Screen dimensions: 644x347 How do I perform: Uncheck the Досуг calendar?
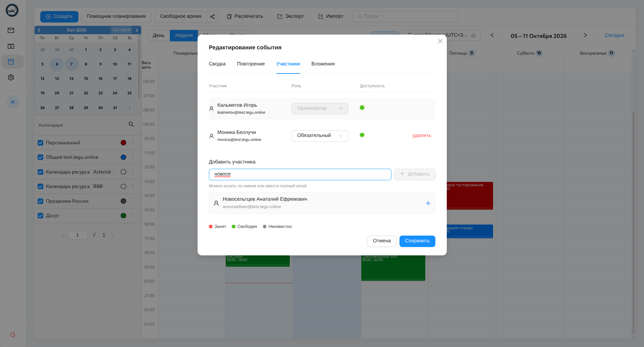pyautogui.click(x=41, y=216)
